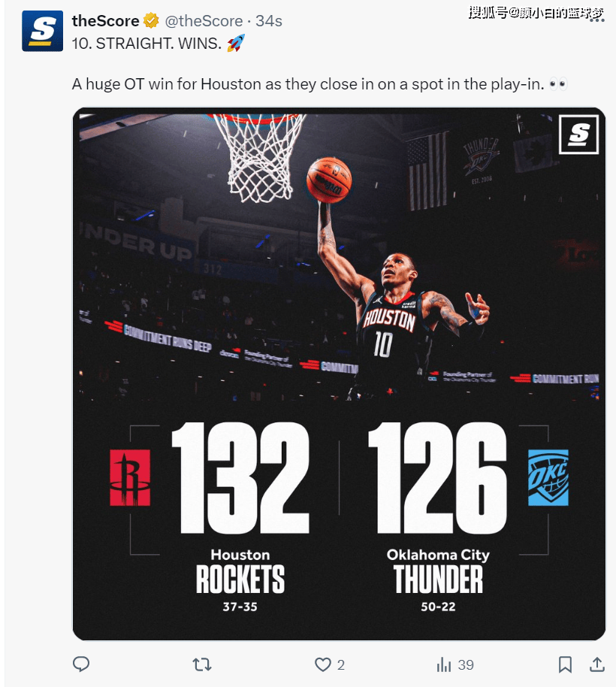Click the gold verified badge
Image resolution: width=616 pixels, height=687 pixels.
(151, 20)
